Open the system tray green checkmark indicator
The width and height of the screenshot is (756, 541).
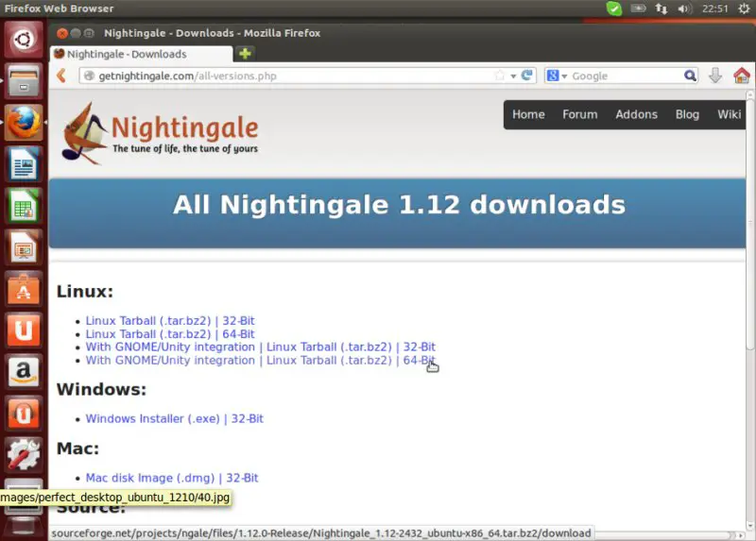click(613, 8)
